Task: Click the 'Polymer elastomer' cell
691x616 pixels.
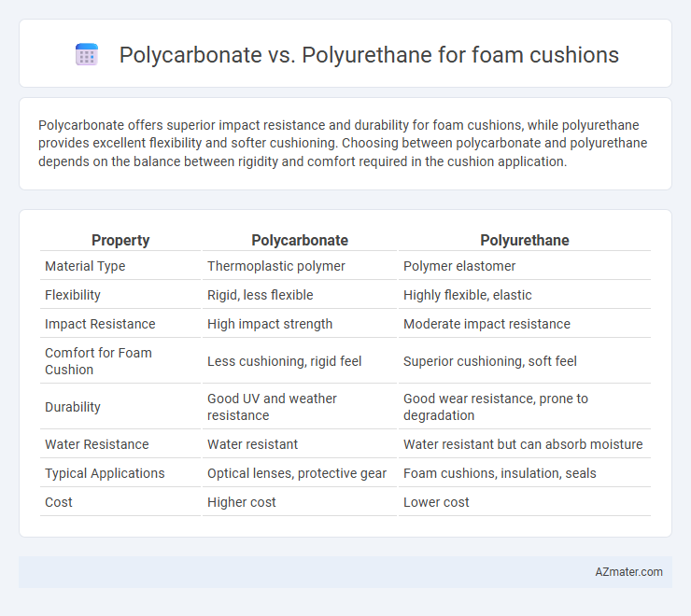Action: [459, 266]
